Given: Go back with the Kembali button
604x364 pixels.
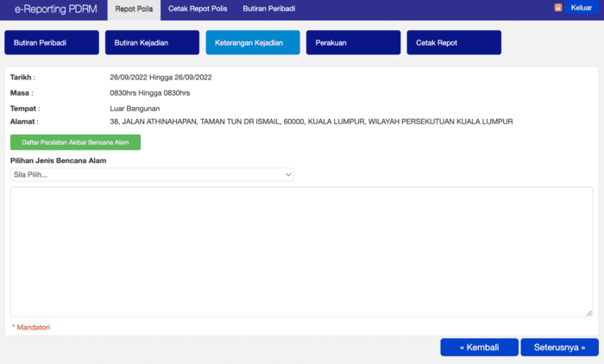Looking at the screenshot, I should [x=479, y=347].
